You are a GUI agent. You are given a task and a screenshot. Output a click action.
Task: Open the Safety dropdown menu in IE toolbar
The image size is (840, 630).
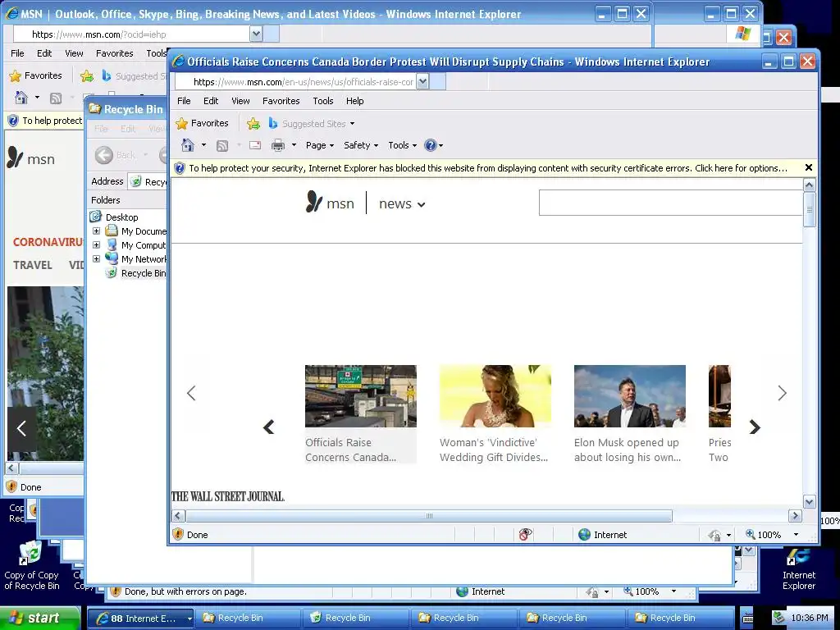361,145
